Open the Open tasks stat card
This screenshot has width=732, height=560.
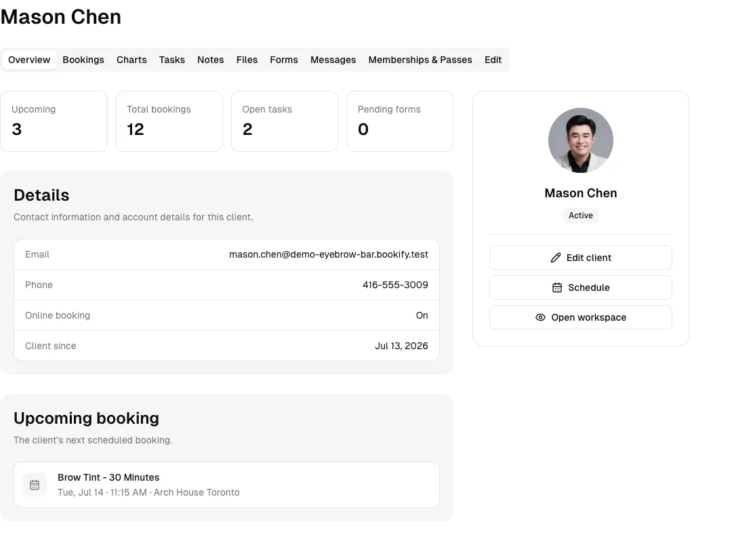click(x=284, y=121)
